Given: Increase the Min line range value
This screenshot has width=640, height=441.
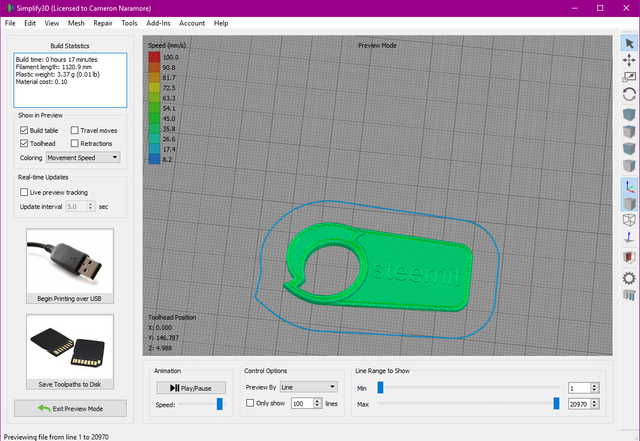Looking at the screenshot, I should pos(595,385).
